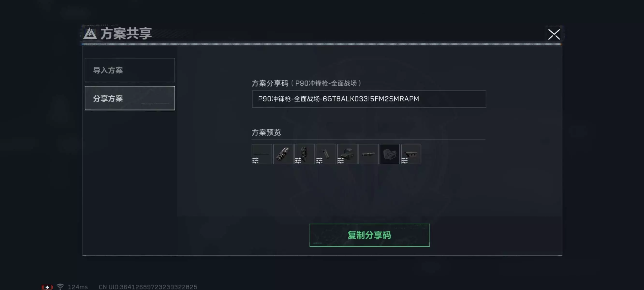The image size is (644, 290).
Task: Click the battery charging status icon
Action: coord(47,287)
